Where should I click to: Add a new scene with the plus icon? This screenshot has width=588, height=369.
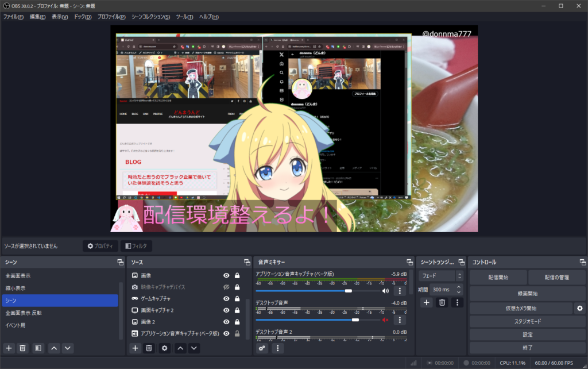coord(9,348)
